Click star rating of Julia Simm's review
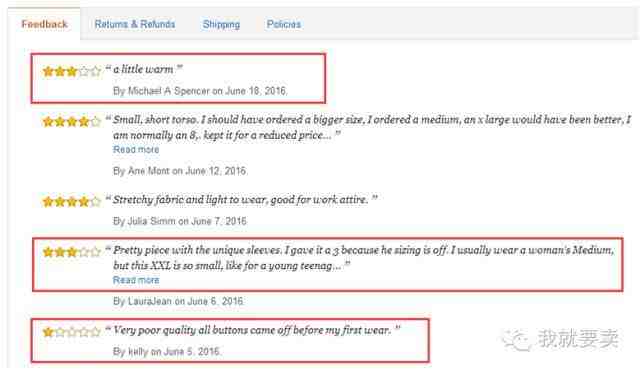 72,202
